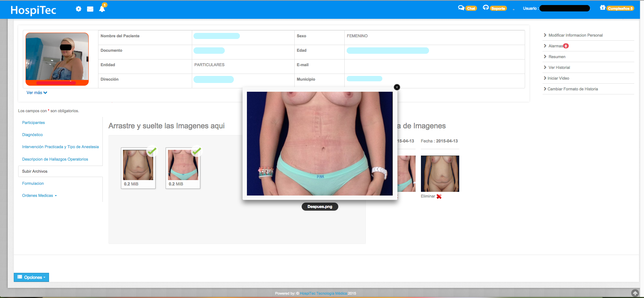Click the HospiTec Tecnología Médica footer link
The width and height of the screenshot is (644, 298).
coord(323,293)
